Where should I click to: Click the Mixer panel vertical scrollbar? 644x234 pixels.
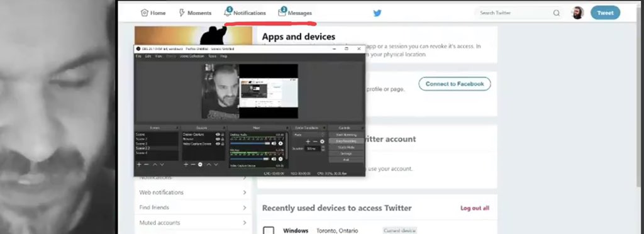(287, 146)
